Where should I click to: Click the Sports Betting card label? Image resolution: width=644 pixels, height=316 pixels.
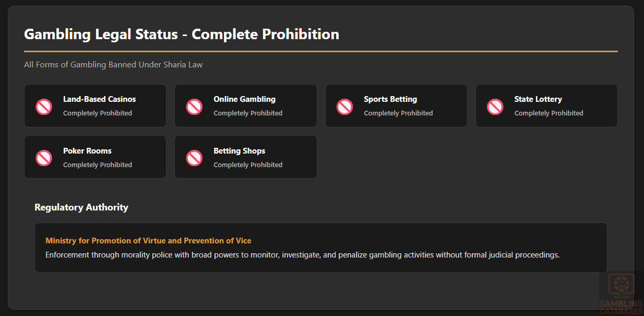(390, 99)
